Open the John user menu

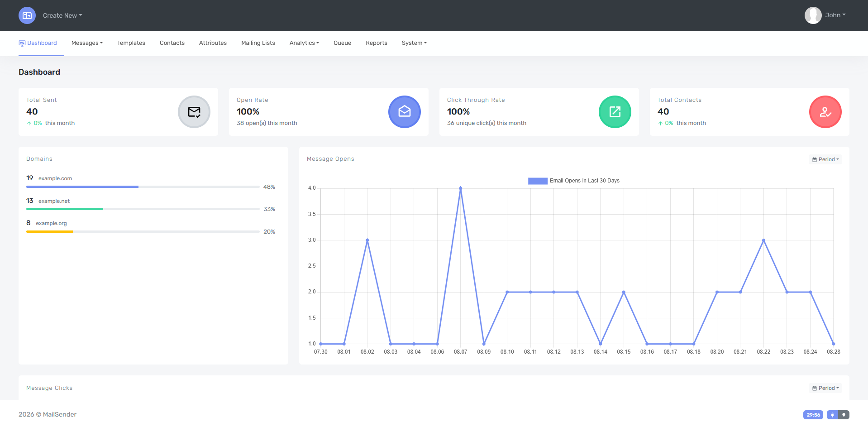click(835, 15)
